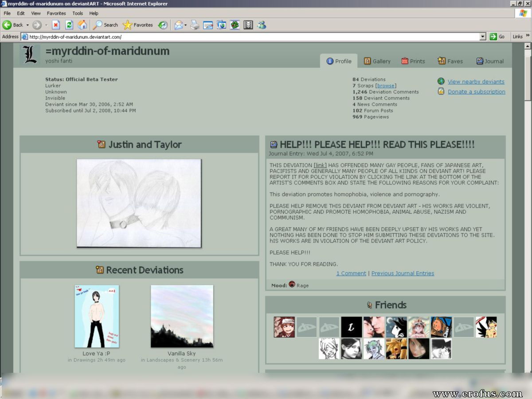Image resolution: width=532 pixels, height=399 pixels.
Task: Switch to the Journal tab
Action: 490,61
